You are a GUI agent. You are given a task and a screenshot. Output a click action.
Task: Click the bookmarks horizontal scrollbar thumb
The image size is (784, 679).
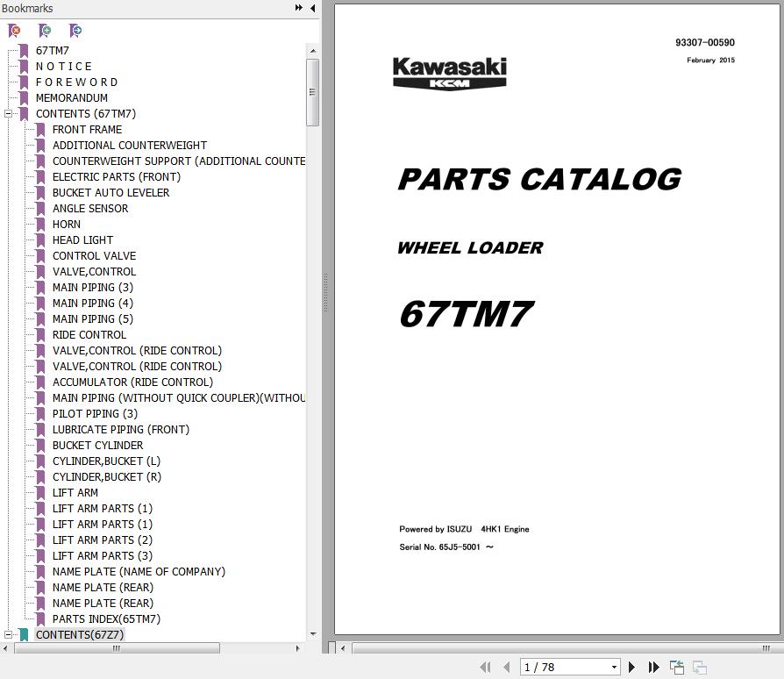point(117,648)
